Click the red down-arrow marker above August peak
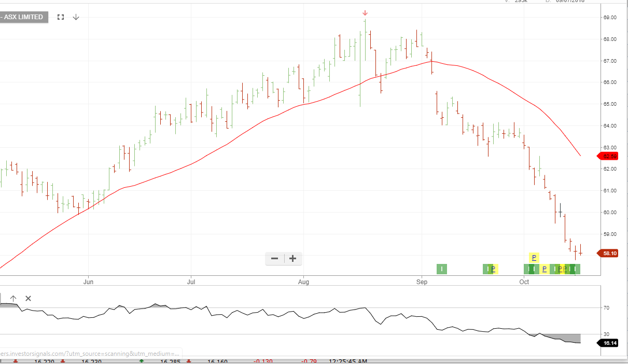628x364 pixels. 365,13
